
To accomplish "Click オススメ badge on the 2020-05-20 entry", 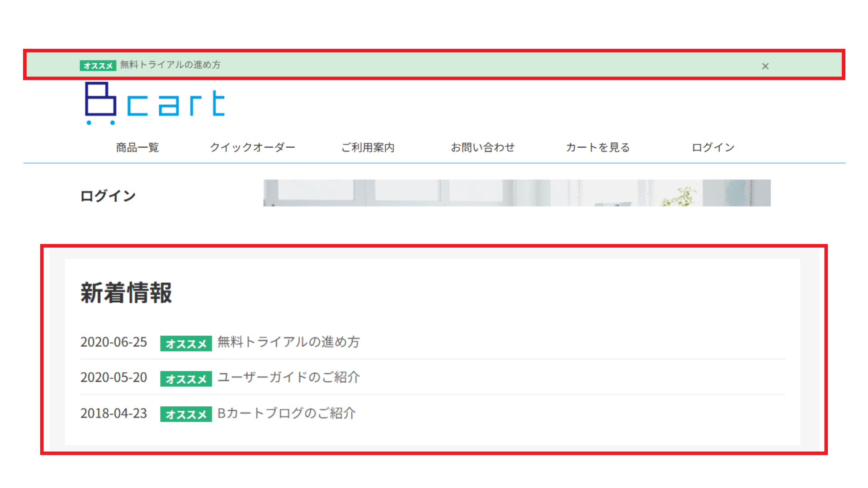I will pyautogui.click(x=186, y=379).
